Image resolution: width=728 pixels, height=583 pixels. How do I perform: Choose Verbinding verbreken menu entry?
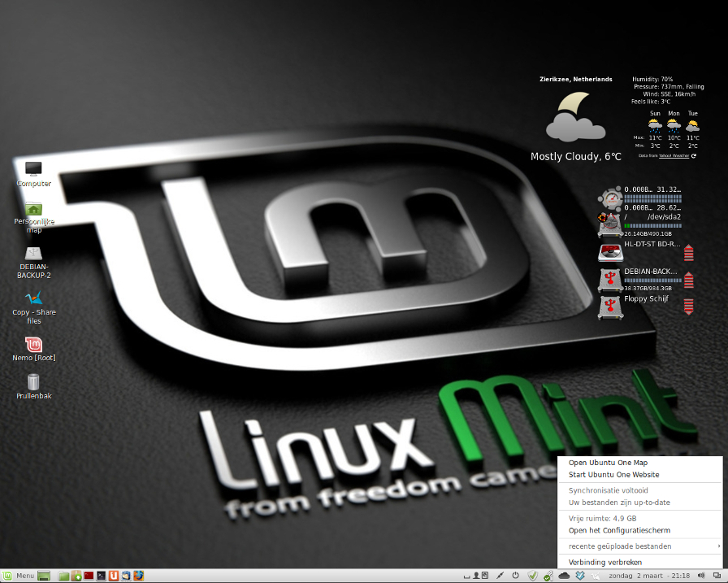point(640,562)
